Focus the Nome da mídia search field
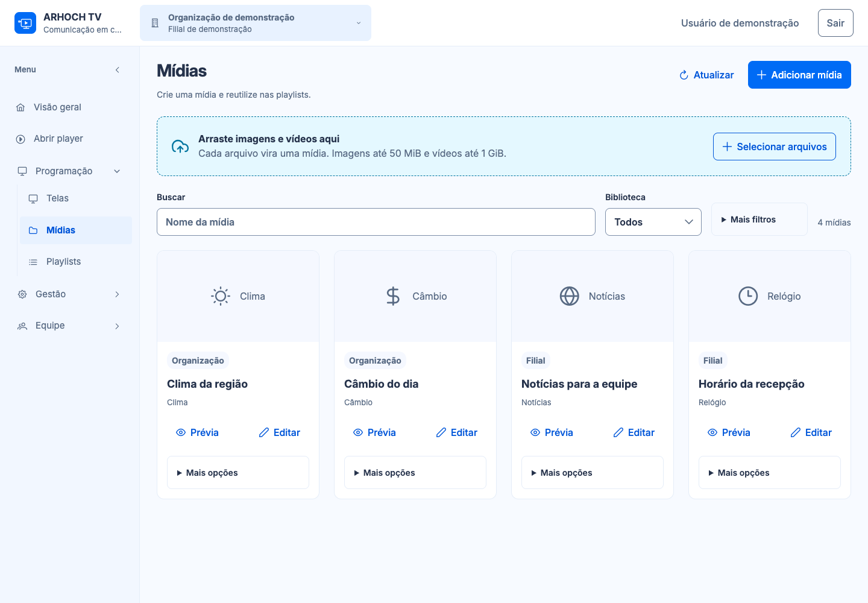Image resolution: width=868 pixels, height=603 pixels. 376,222
